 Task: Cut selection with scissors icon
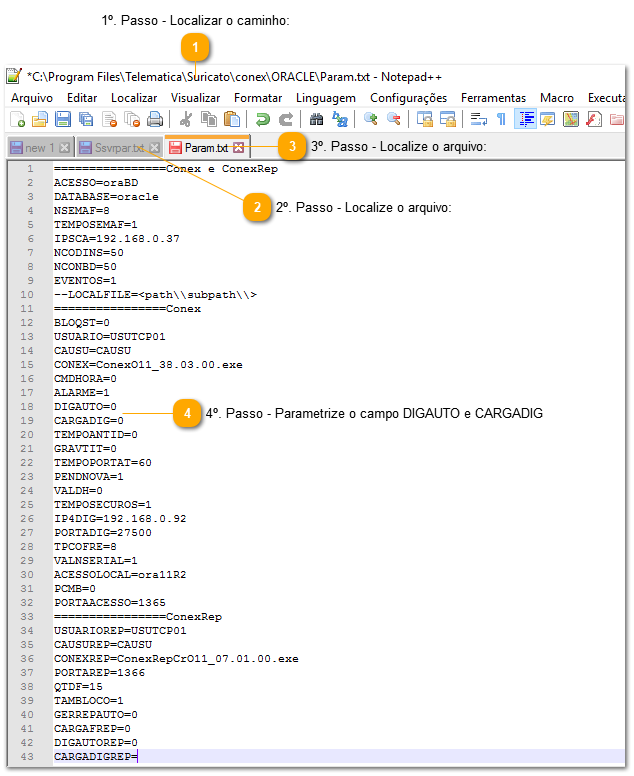pyautogui.click(x=186, y=119)
